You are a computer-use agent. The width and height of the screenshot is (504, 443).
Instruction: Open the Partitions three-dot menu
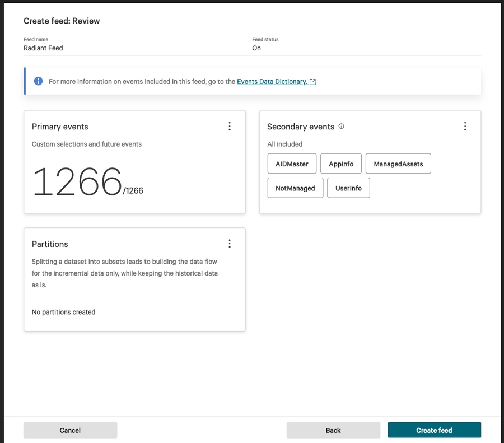pos(230,244)
